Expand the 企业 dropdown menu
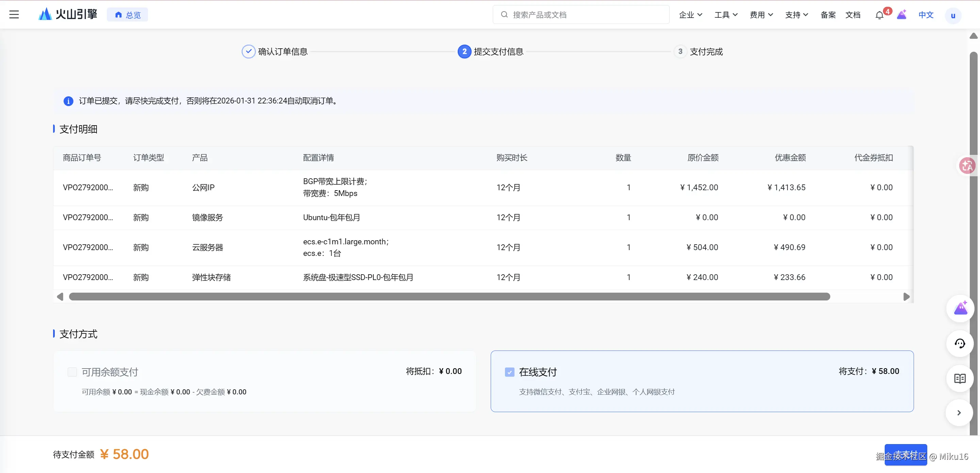Viewport: 980px width, 473px height. (690, 15)
